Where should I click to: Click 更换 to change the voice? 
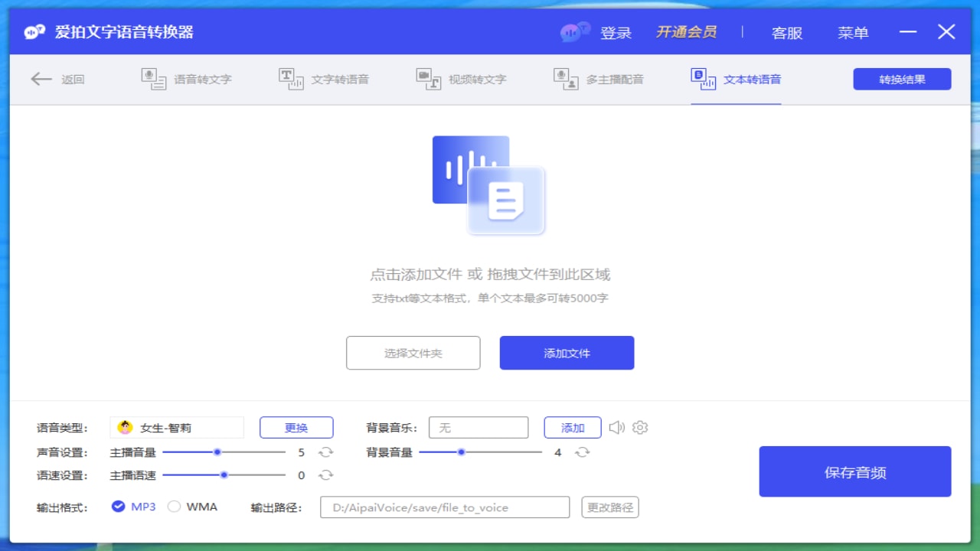click(296, 427)
